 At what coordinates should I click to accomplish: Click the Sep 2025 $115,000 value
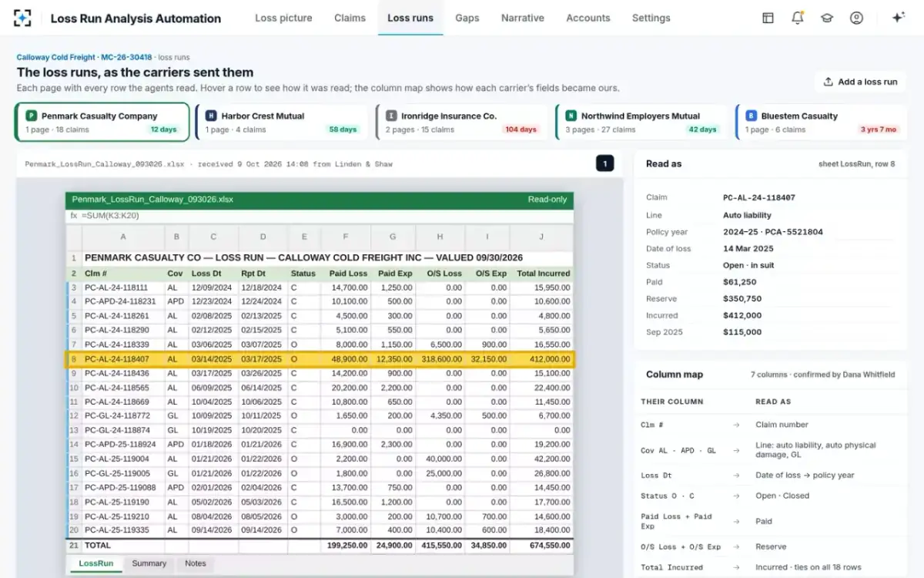point(742,332)
